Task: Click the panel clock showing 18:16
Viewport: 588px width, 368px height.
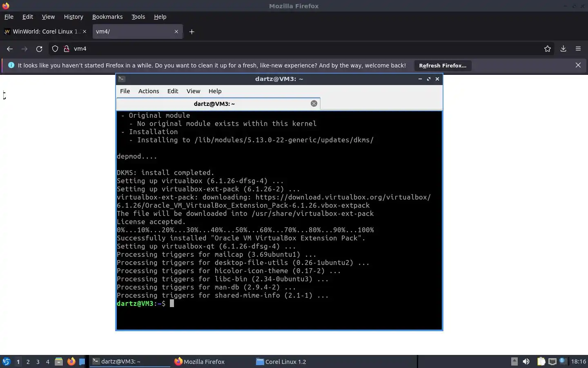Action: (578, 361)
